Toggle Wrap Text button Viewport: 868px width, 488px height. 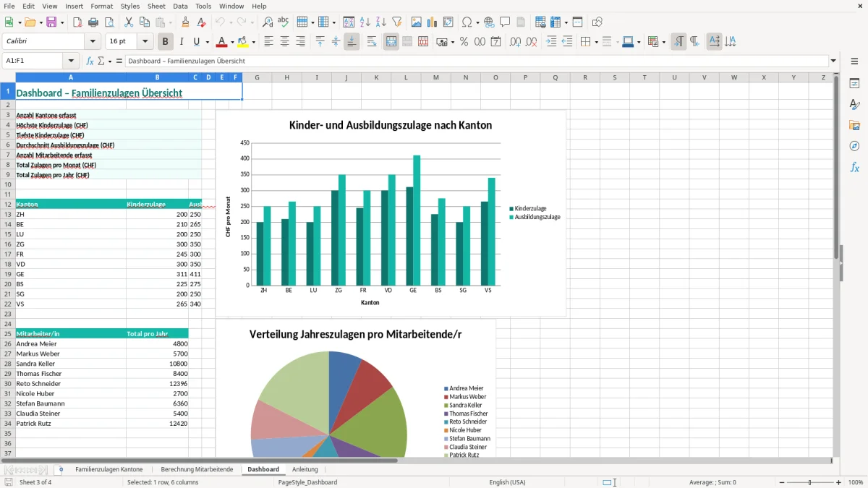(372, 42)
